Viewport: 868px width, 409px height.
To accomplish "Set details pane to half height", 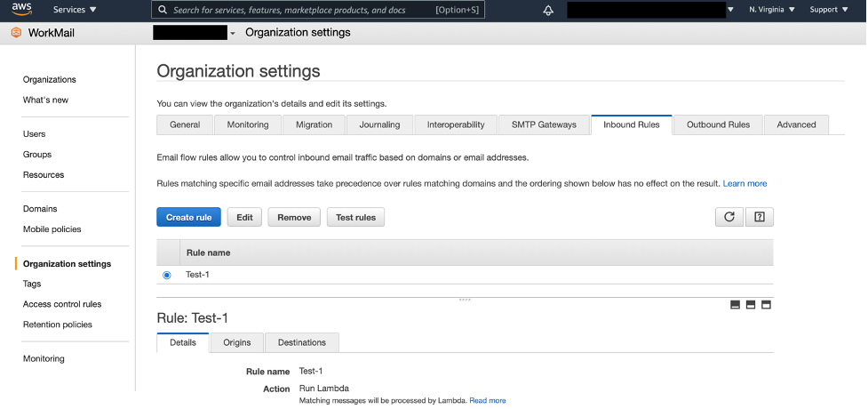I will (751, 305).
